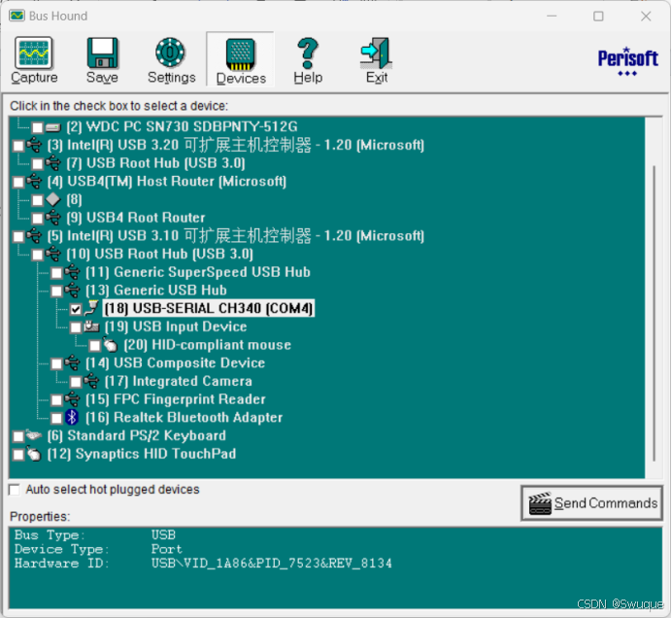This screenshot has height=618, width=672.
Task: Select (7) USB Root Hub row
Action: pos(155,163)
